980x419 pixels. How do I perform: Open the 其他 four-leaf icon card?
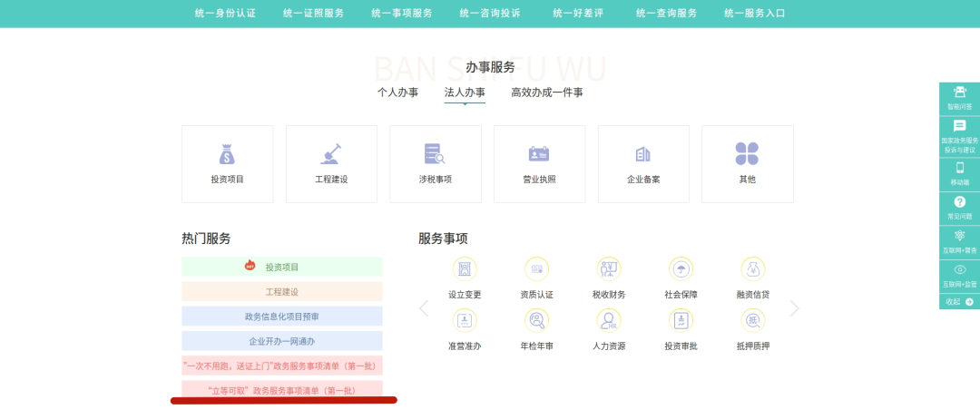748,164
